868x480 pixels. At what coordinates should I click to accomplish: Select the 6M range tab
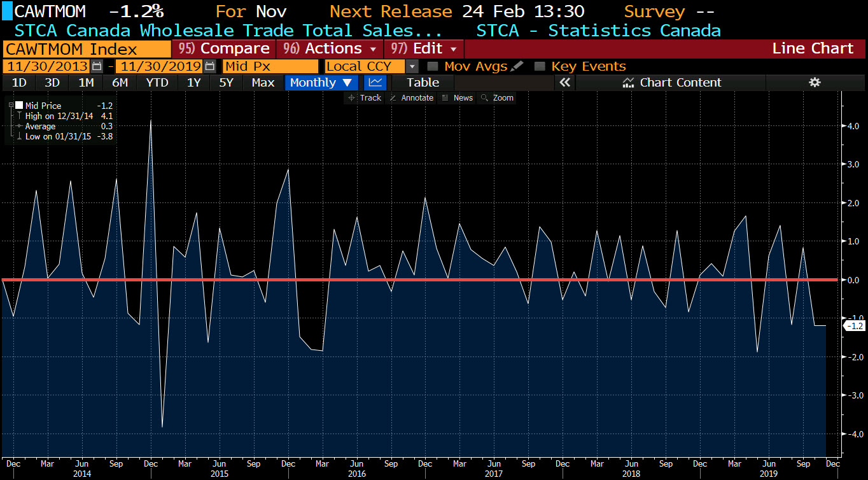pyautogui.click(x=120, y=82)
